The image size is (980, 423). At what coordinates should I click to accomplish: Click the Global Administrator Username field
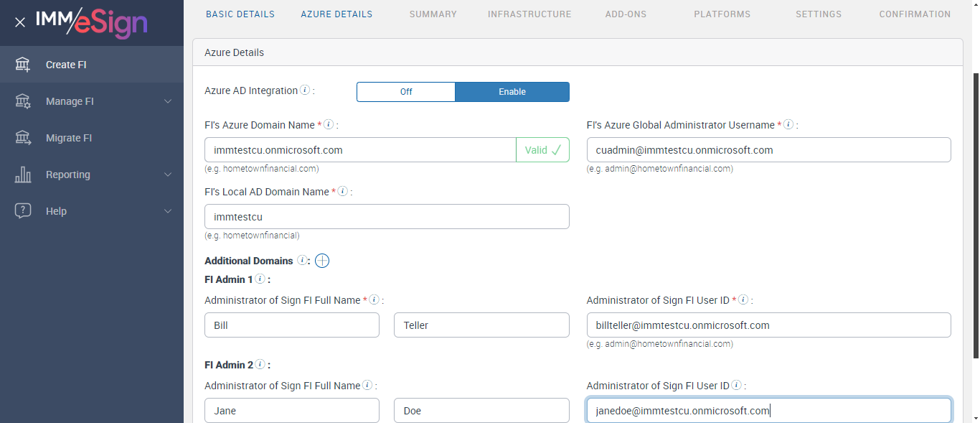768,150
